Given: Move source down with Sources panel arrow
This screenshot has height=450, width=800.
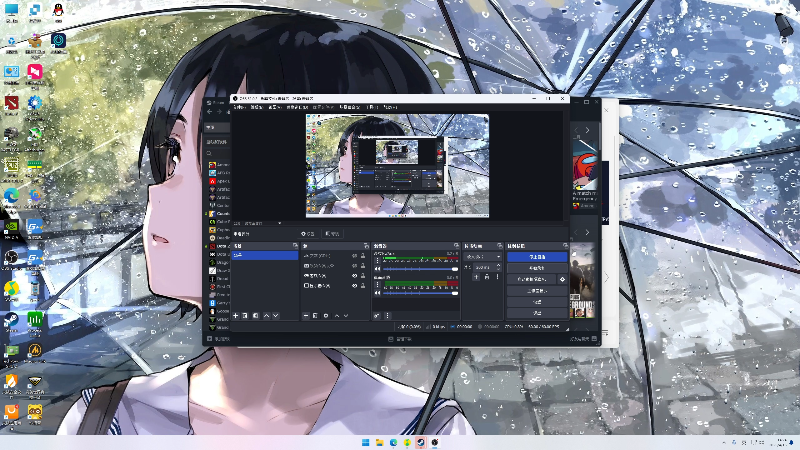Looking at the screenshot, I should click(346, 316).
